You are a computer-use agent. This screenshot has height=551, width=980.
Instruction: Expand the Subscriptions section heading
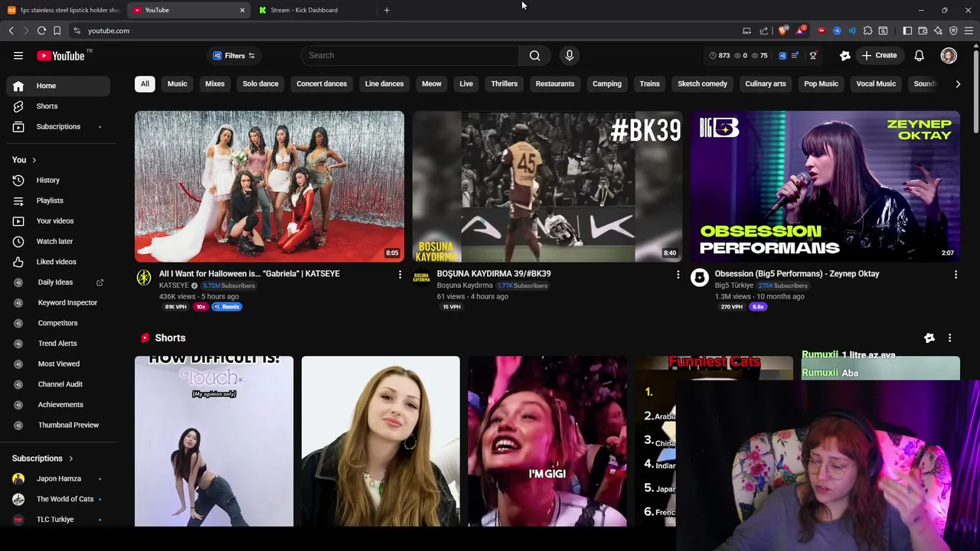(43, 458)
